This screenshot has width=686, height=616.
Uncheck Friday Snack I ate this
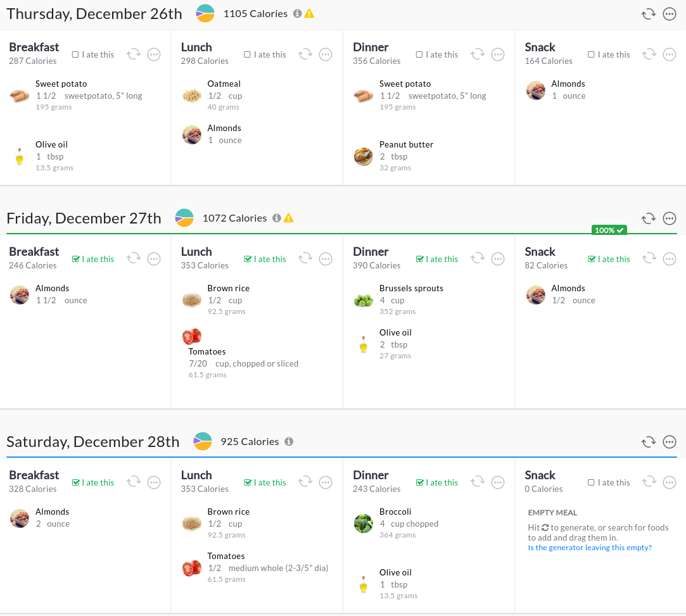tap(592, 260)
